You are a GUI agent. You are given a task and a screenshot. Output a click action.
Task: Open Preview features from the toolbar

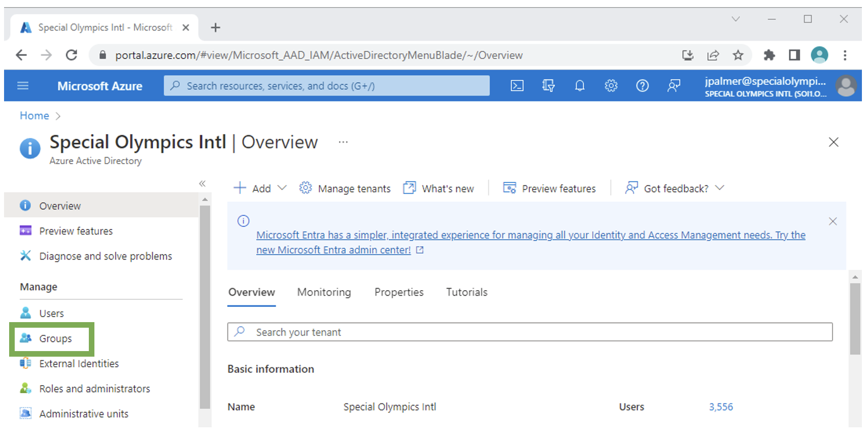(549, 188)
